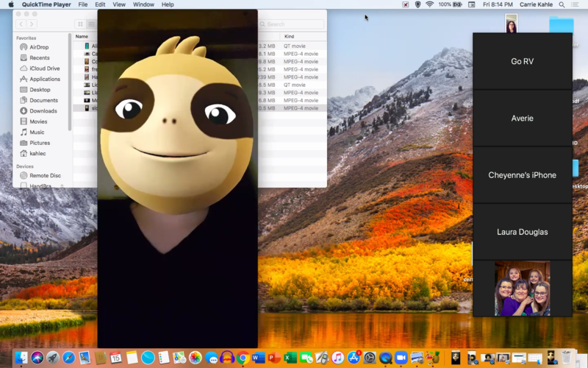Open Downloads in Finder sidebar
588x368 pixels.
pyautogui.click(x=43, y=111)
